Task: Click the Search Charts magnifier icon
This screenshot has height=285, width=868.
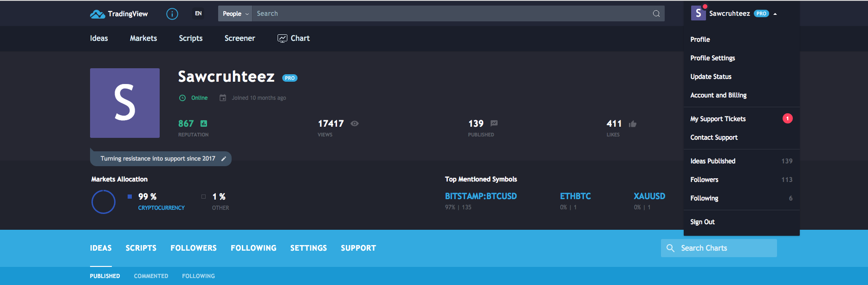Action: [x=670, y=248]
